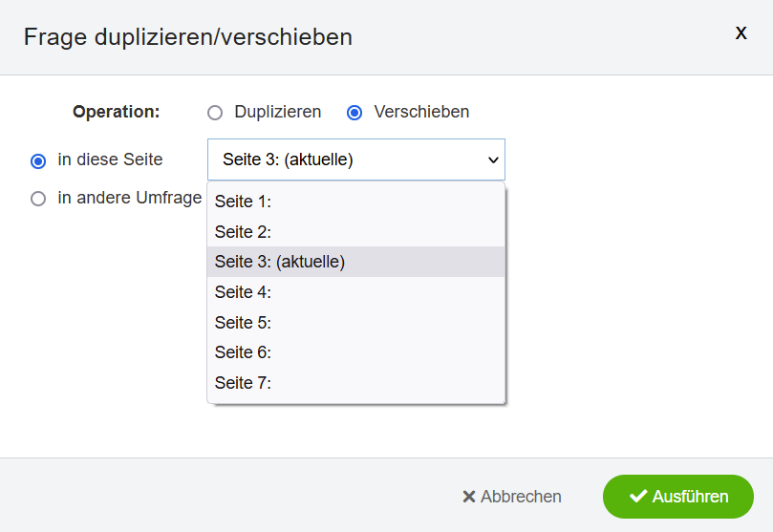Confirm with the green Ausführen button
The height and width of the screenshot is (532, 773).
pyautogui.click(x=677, y=497)
